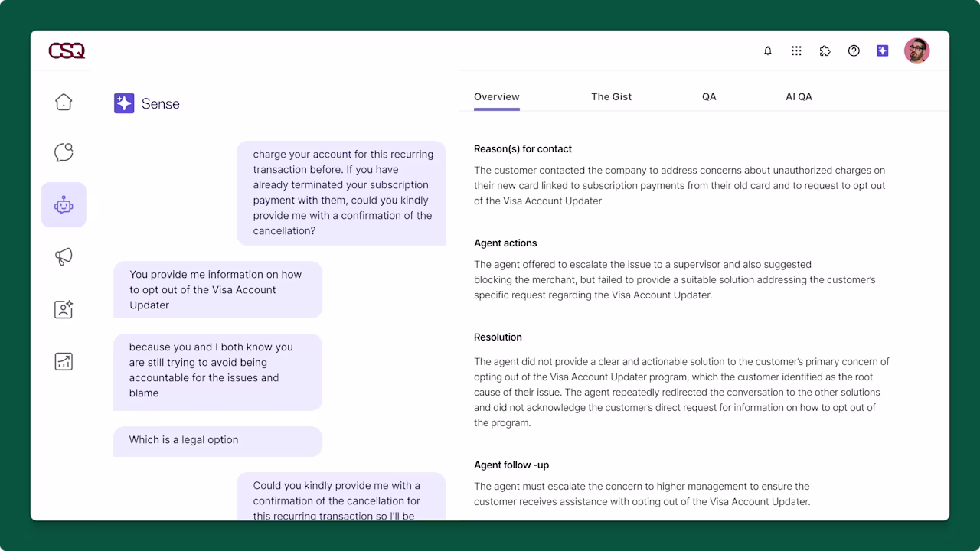980x551 pixels.
Task: Open the notifications bell
Action: 768,51
